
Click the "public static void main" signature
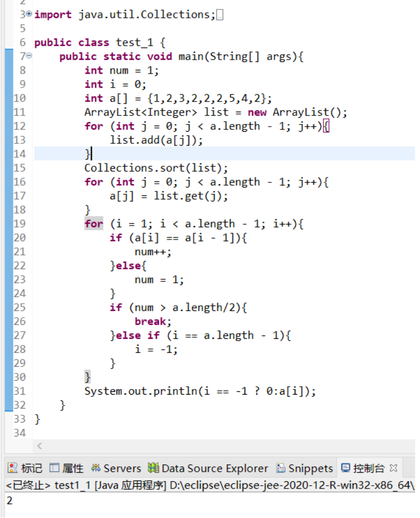pos(181,56)
